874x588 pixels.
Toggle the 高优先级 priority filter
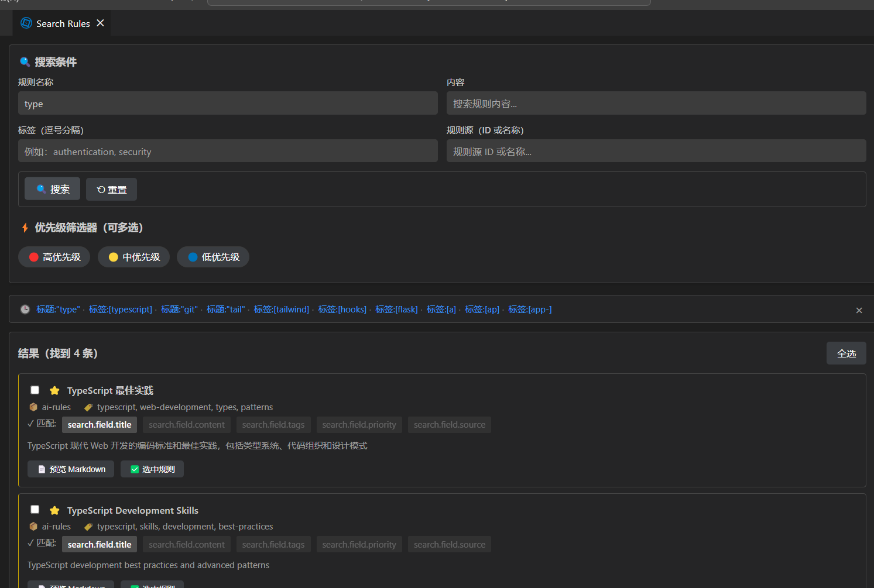tap(54, 257)
